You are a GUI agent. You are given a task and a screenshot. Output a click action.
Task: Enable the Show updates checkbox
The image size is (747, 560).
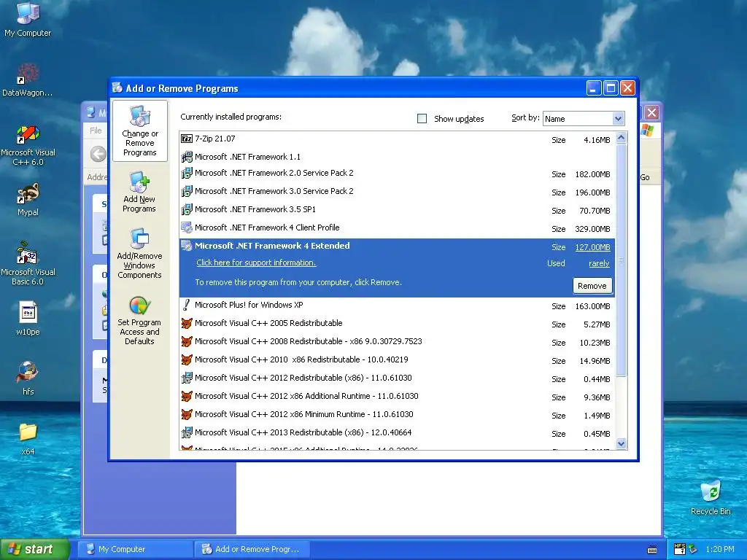click(x=422, y=119)
